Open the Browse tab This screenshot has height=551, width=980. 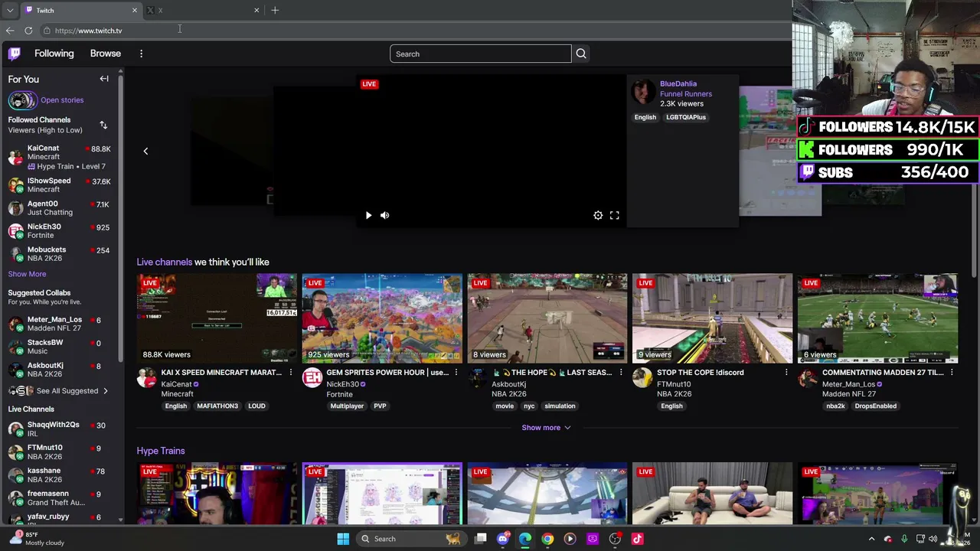(106, 54)
